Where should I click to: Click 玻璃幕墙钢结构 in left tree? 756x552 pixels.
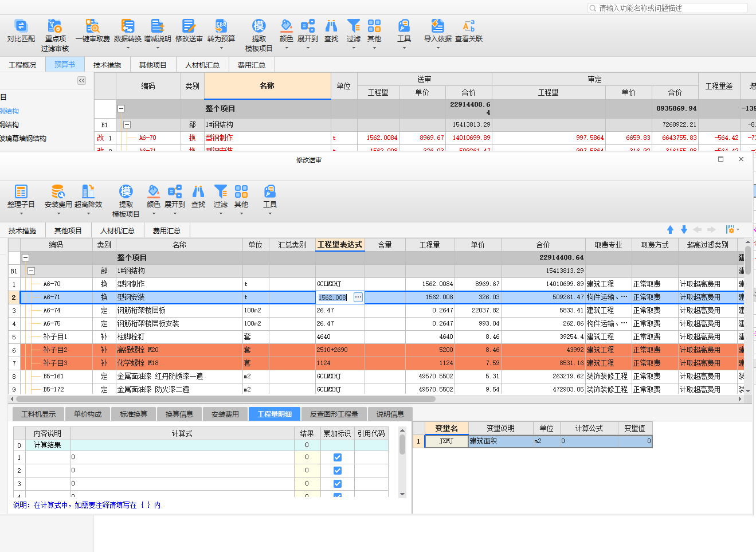pos(23,138)
